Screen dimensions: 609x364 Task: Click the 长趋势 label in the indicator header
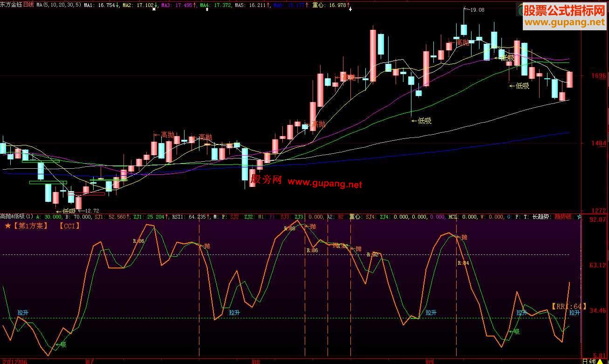541,217
